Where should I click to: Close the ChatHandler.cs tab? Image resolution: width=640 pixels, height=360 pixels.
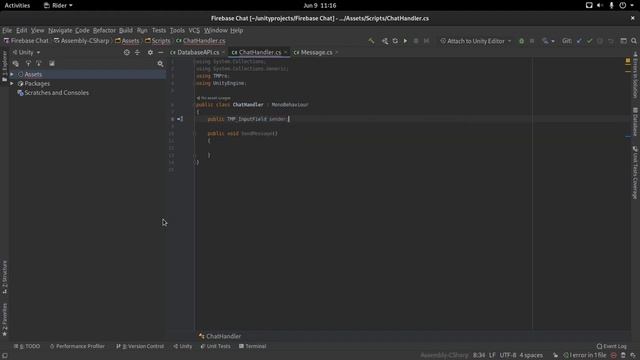285,52
